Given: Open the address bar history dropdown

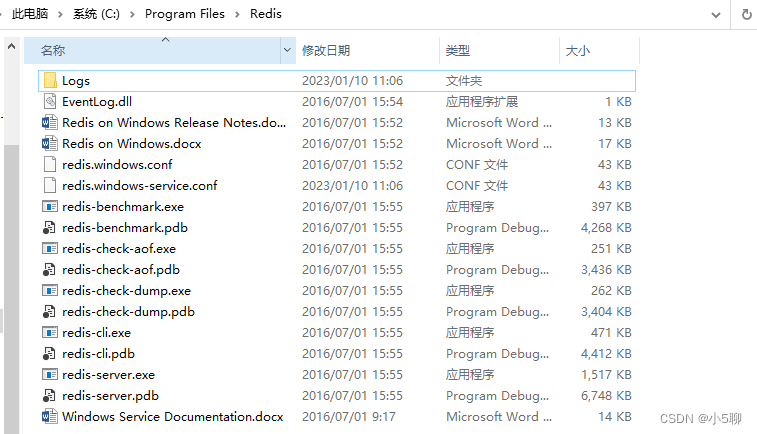Looking at the screenshot, I should [715, 15].
